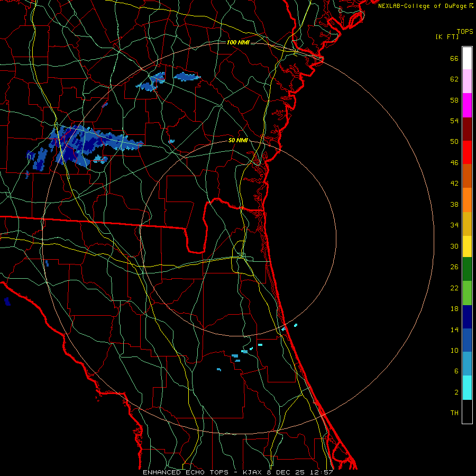Click the light green 26 legend swatch
Screen dimensions: 476x476
467,293
